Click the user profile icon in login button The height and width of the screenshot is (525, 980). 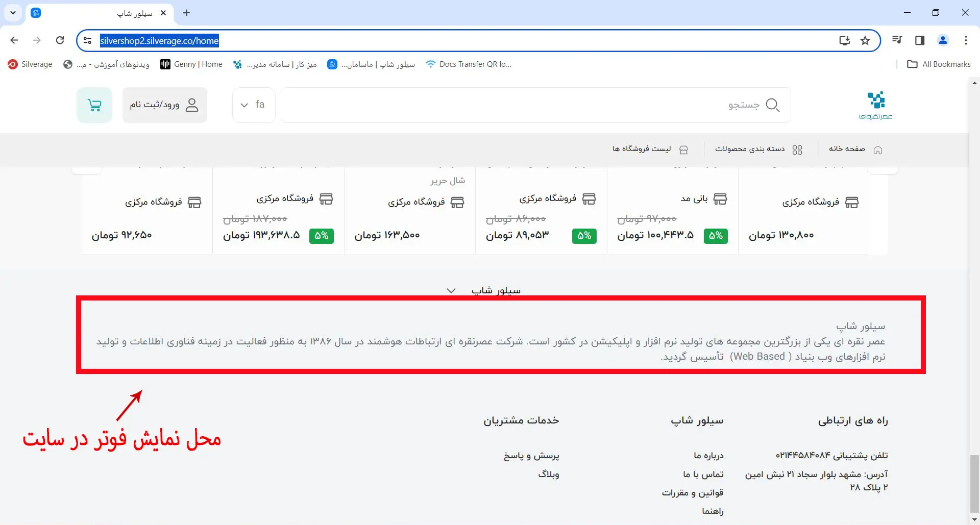tap(192, 105)
